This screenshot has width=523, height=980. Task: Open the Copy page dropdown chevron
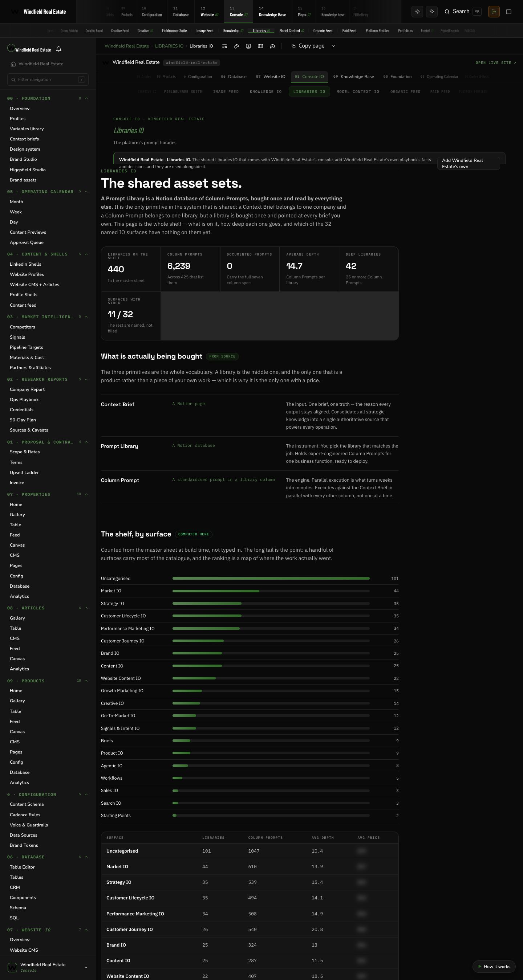(x=333, y=46)
